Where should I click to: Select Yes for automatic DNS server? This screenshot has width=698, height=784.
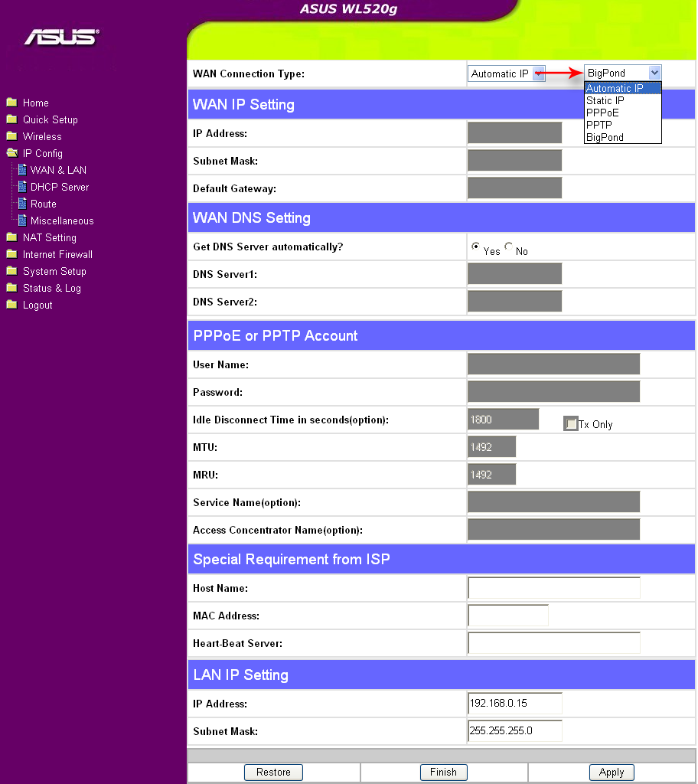click(x=475, y=246)
